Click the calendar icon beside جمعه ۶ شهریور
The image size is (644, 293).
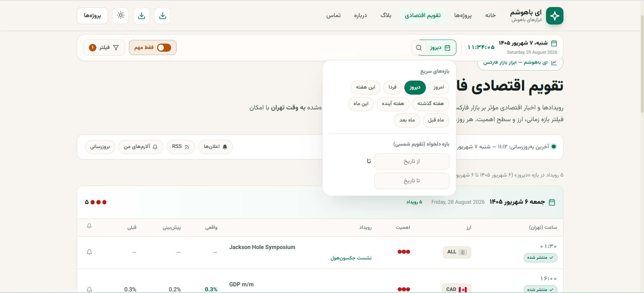(x=552, y=202)
